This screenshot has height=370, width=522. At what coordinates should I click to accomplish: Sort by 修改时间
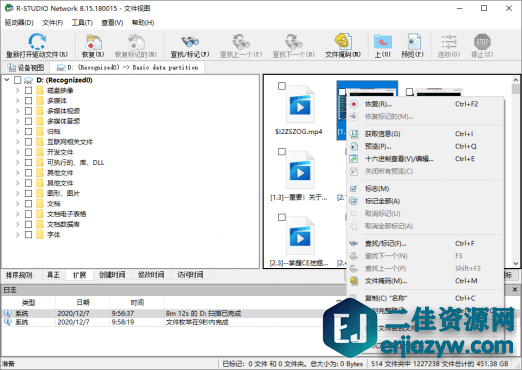[x=151, y=275]
